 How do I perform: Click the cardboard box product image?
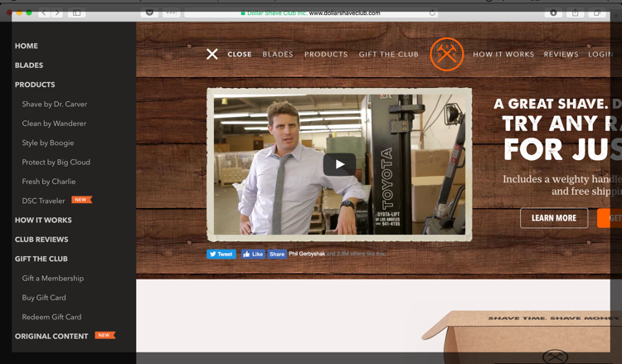click(x=520, y=337)
